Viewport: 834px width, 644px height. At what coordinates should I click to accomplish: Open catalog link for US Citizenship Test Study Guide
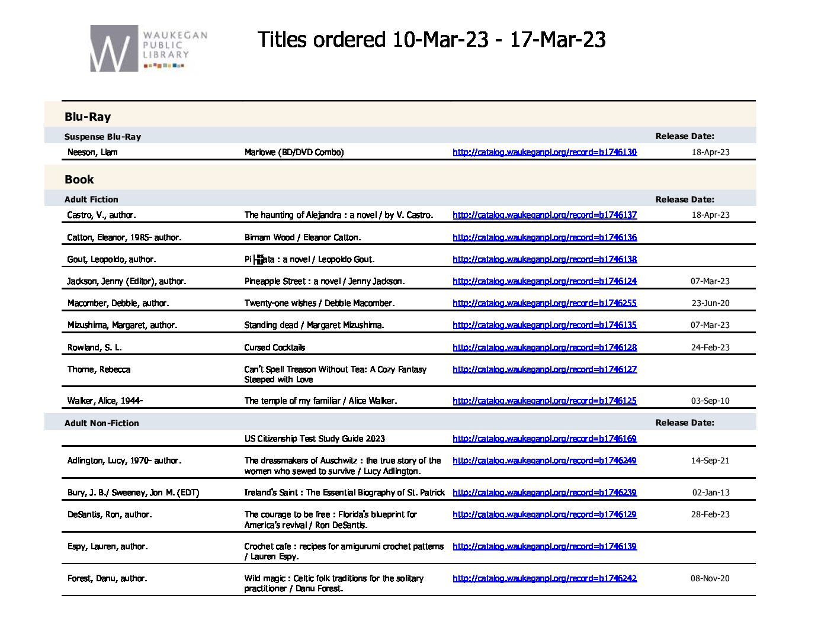(544, 439)
